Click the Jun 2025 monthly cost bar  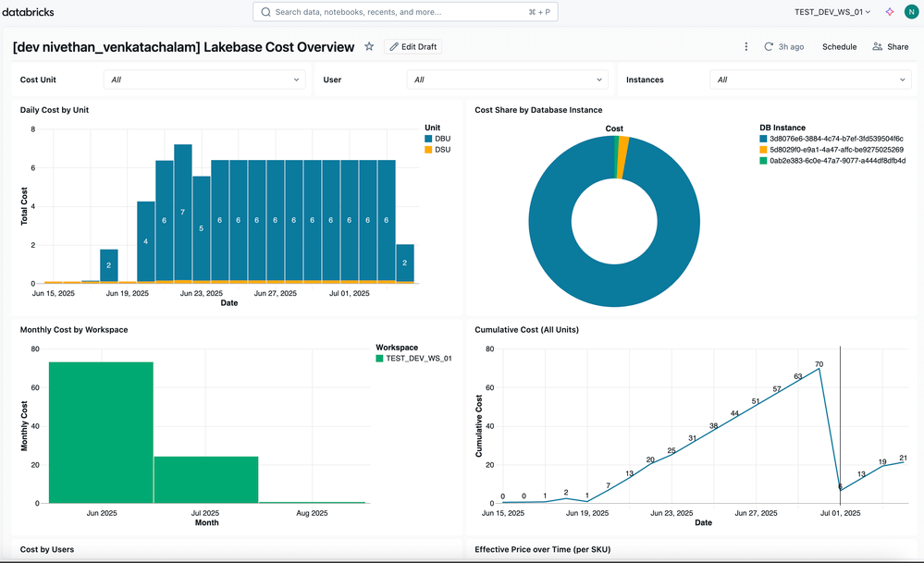[101, 433]
